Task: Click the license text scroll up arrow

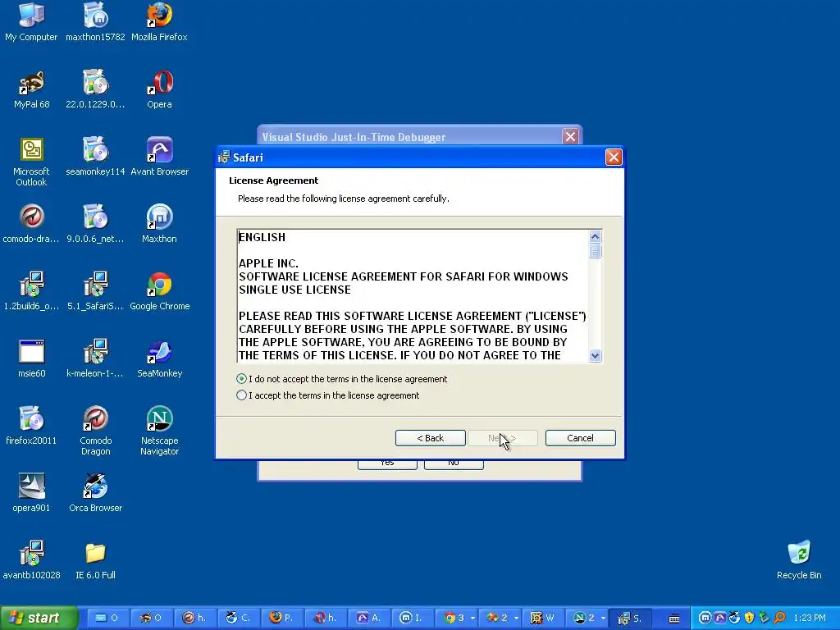Action: [596, 237]
